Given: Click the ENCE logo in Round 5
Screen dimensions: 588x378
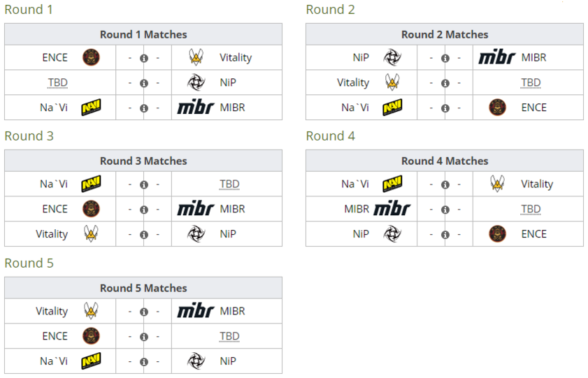Looking at the screenshot, I should pyautogui.click(x=91, y=335).
